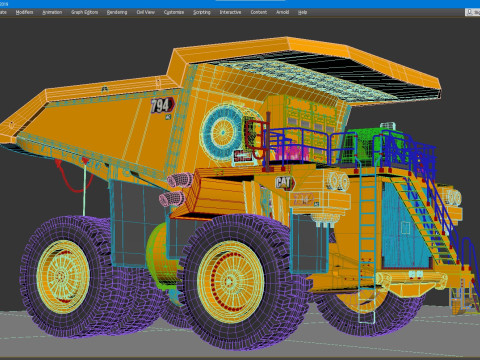Click the 794 decal on the truck bed
This screenshot has width=480, height=360.
[162, 106]
